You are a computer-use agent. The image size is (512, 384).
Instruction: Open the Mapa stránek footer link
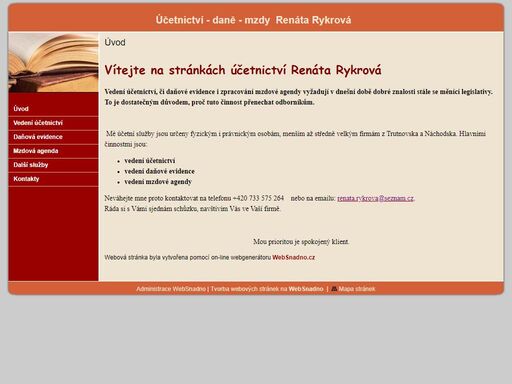(x=357, y=289)
